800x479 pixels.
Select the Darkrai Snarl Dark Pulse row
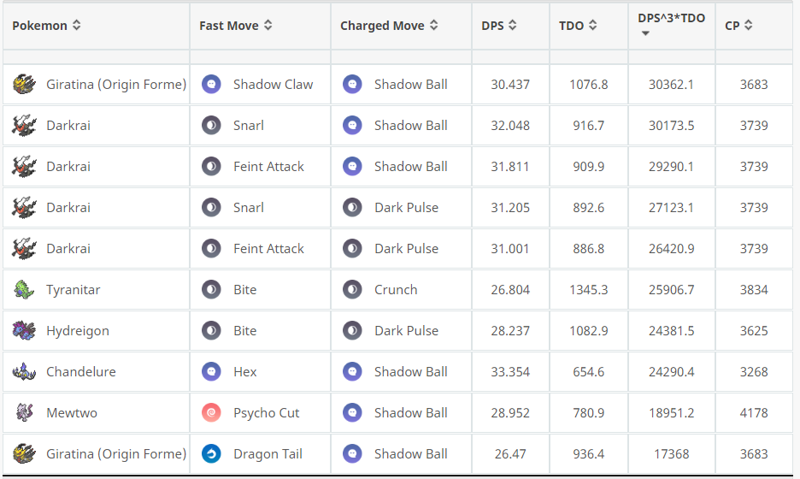(x=397, y=208)
